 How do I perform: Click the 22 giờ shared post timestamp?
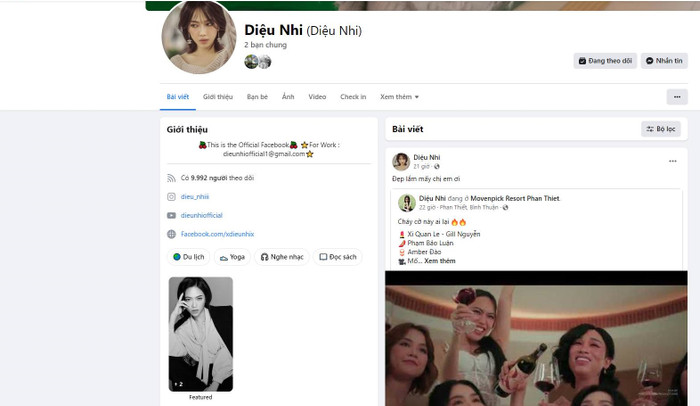click(x=427, y=208)
